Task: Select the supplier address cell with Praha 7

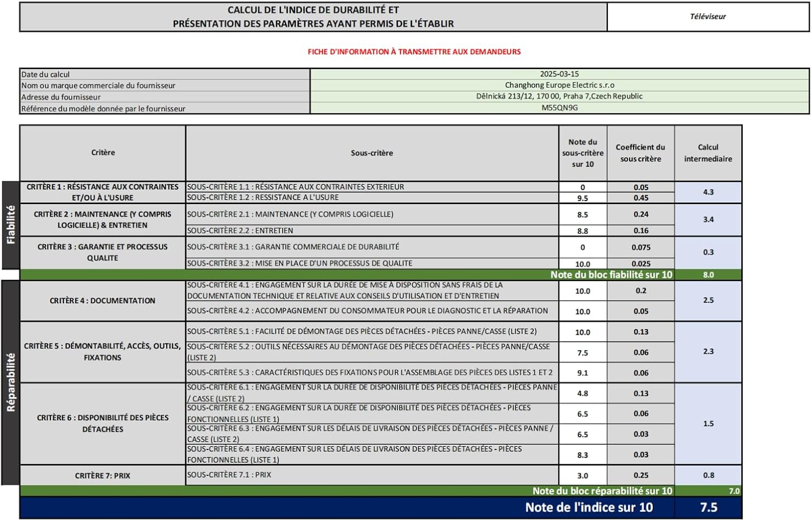Action: click(559, 96)
